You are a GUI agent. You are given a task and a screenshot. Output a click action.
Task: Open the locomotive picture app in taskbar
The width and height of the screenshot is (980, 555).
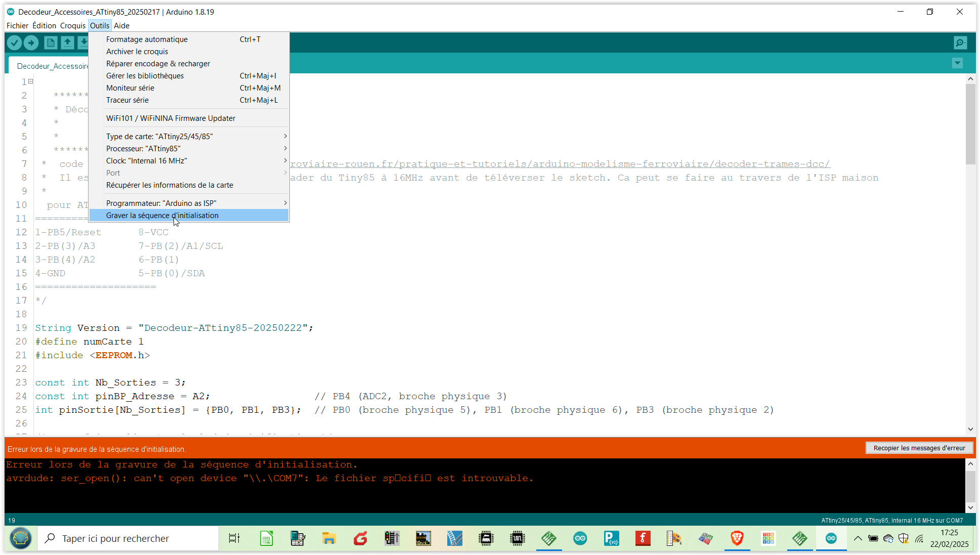click(x=423, y=538)
